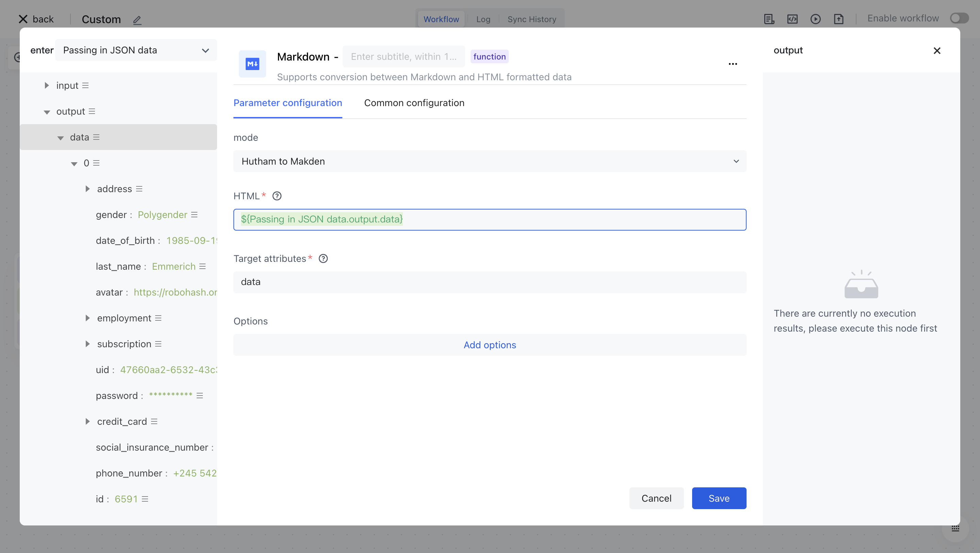Click the pencil edit icon beside Custom
The height and width of the screenshot is (553, 980).
click(137, 20)
